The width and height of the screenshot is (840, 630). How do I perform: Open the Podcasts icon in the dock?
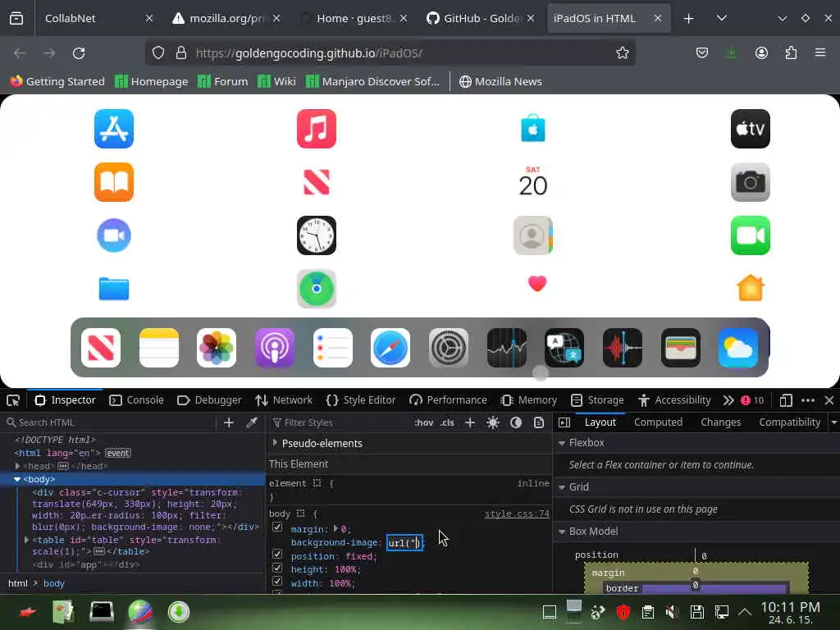pos(274,348)
